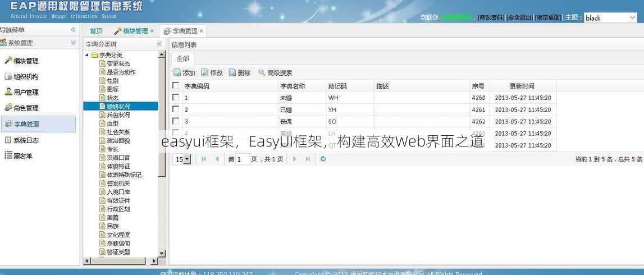
Task: Click the 修改密码 link
Action: pyautogui.click(x=491, y=17)
